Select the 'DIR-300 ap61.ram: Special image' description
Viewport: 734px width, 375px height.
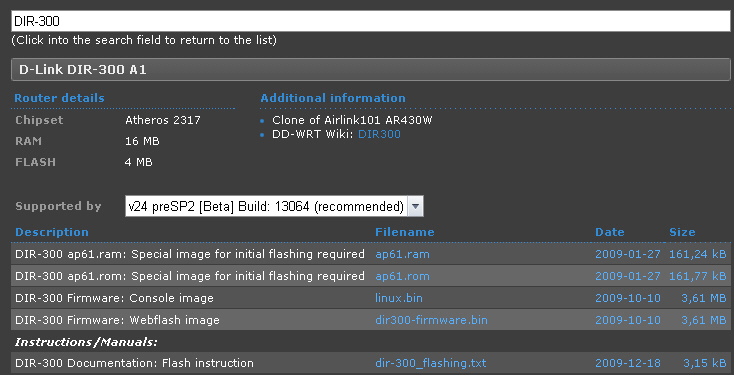[x=190, y=254]
